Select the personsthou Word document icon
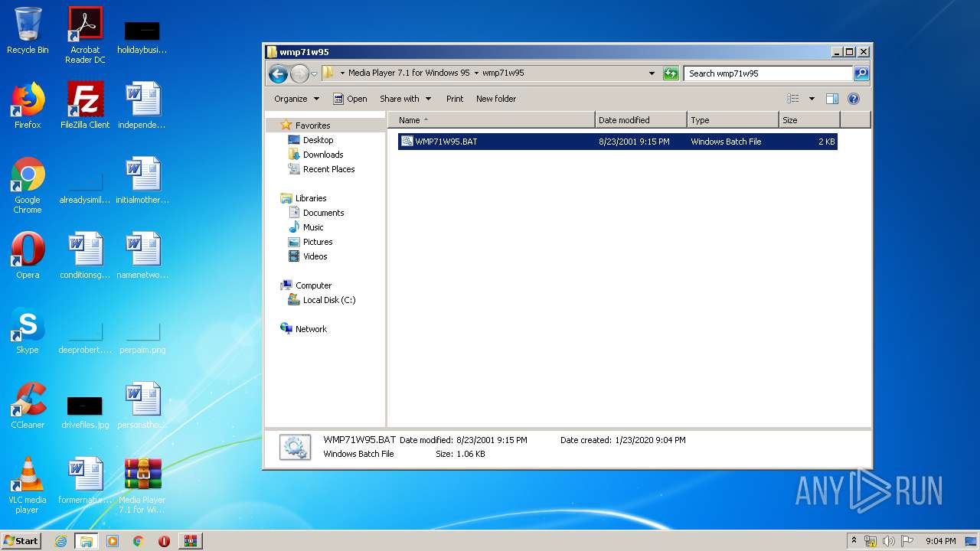 (142, 405)
